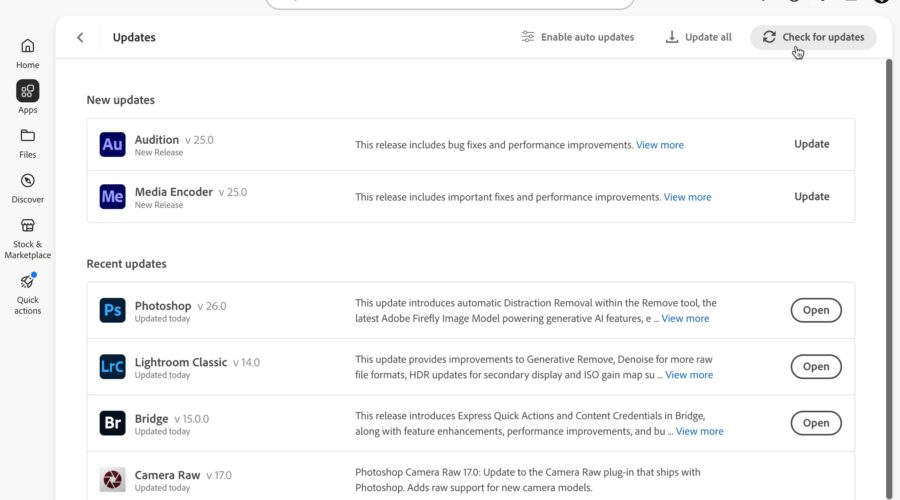
Task: Enable auto updates
Action: (577, 37)
